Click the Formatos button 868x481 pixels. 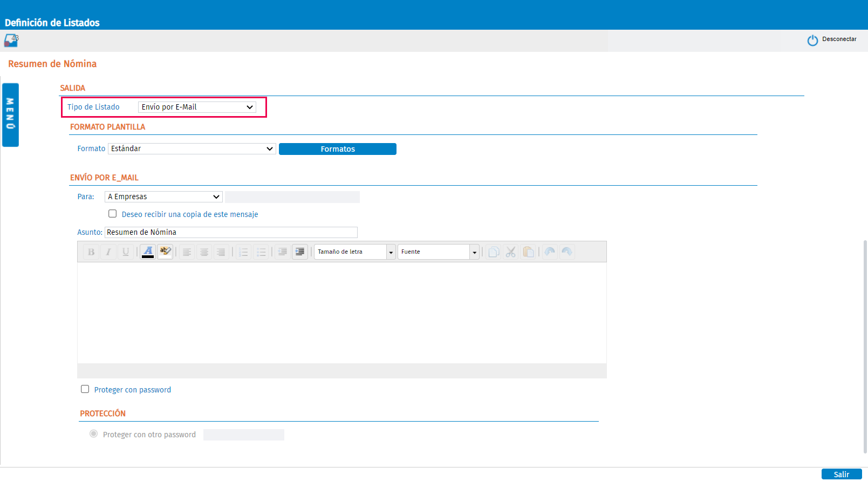(x=338, y=149)
